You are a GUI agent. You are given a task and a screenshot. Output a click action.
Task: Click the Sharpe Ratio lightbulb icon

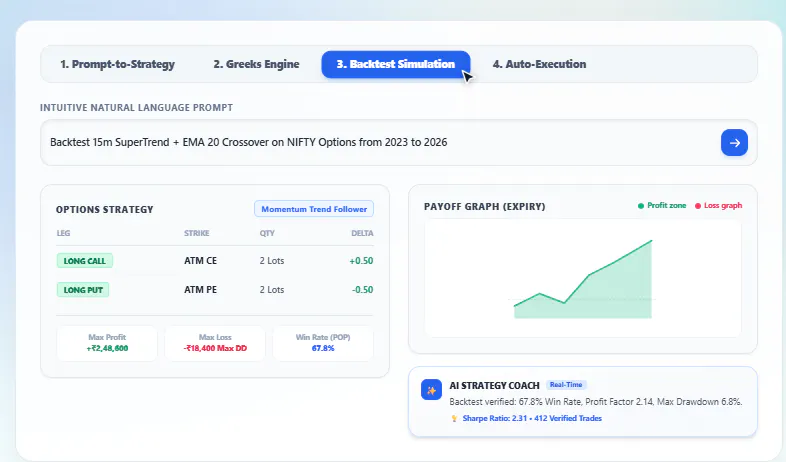[x=454, y=418]
